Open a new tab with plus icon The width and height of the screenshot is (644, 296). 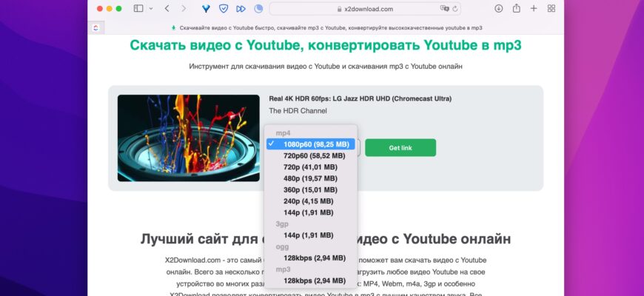point(534,9)
